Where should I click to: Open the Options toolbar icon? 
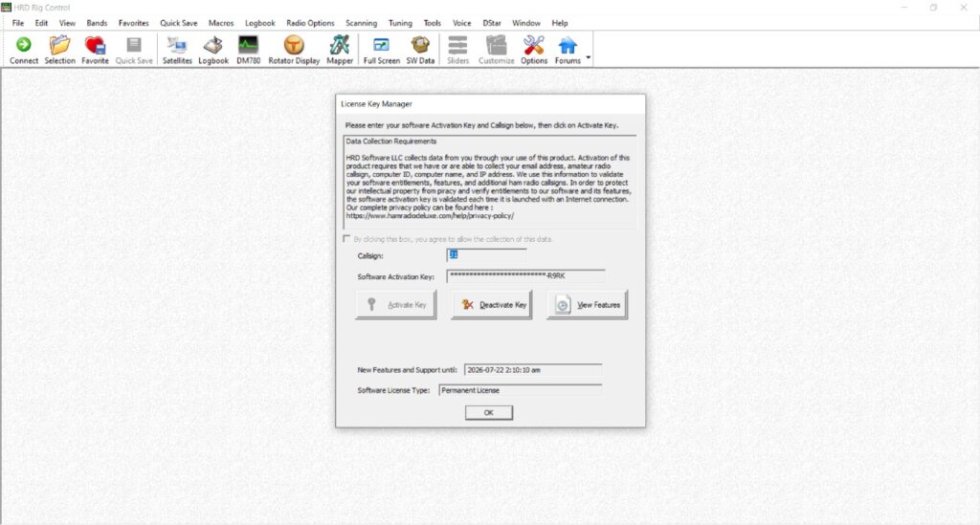tap(534, 50)
